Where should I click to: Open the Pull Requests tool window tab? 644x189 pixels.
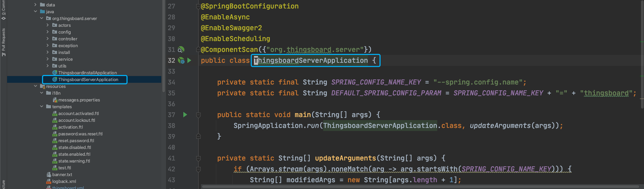[3, 42]
